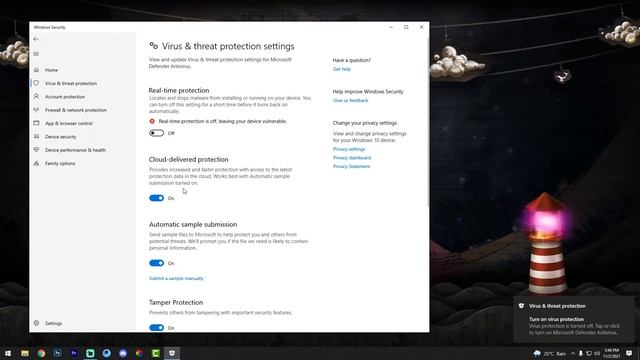Open Device security section
Image resolution: width=640 pixels, height=360 pixels.
(60, 137)
